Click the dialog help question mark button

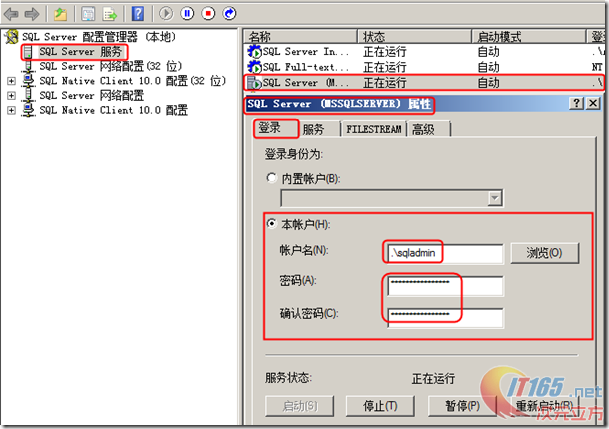pos(576,104)
